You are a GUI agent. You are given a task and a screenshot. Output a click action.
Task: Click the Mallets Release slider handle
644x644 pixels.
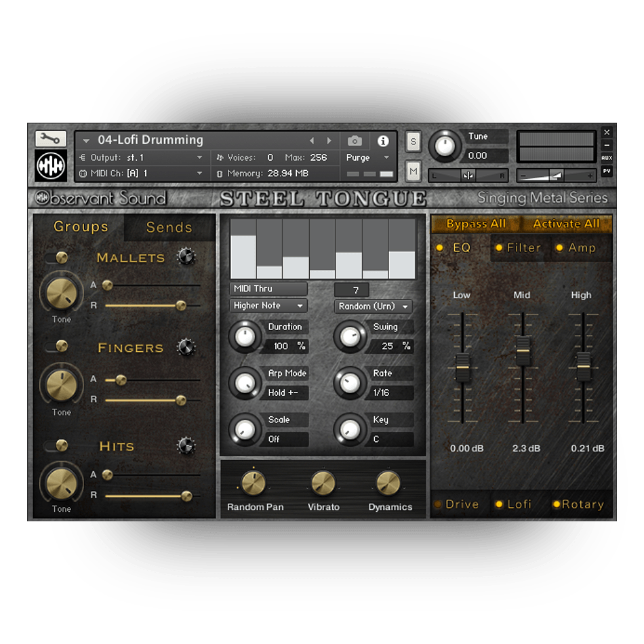[x=181, y=306]
